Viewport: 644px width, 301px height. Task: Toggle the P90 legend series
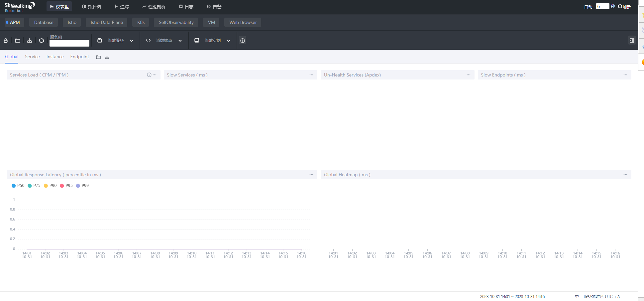[50, 186]
